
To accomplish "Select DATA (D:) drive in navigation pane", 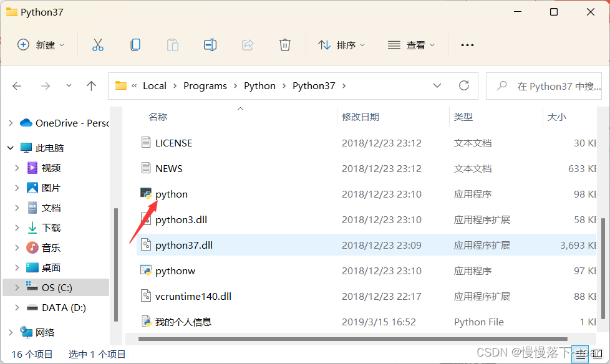I will tap(64, 307).
